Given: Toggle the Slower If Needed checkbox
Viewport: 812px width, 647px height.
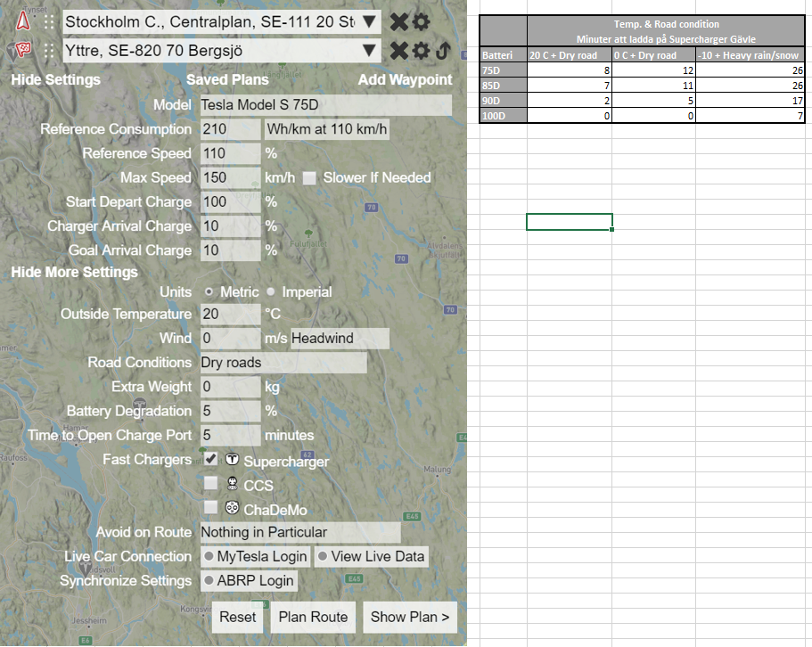Looking at the screenshot, I should [x=309, y=178].
